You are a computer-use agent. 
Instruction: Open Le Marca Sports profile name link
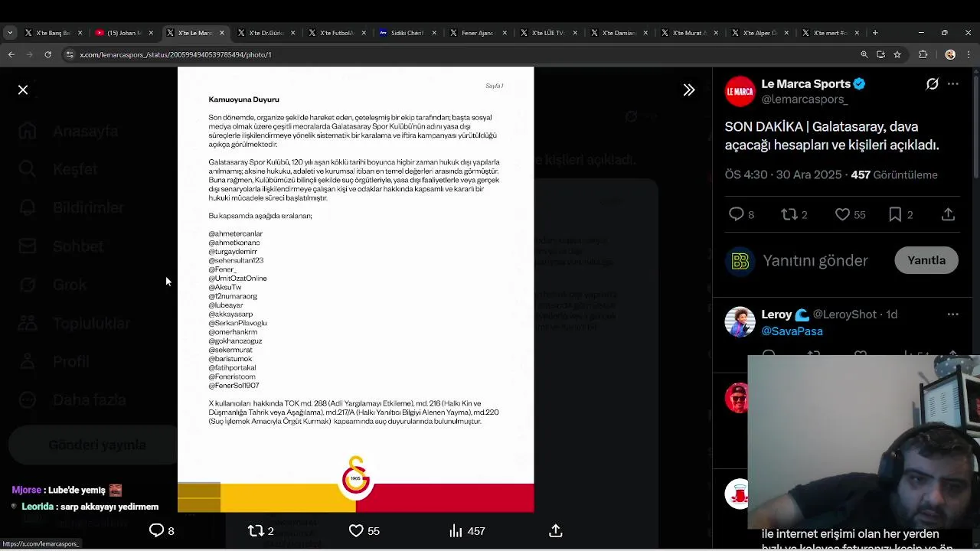(806, 84)
